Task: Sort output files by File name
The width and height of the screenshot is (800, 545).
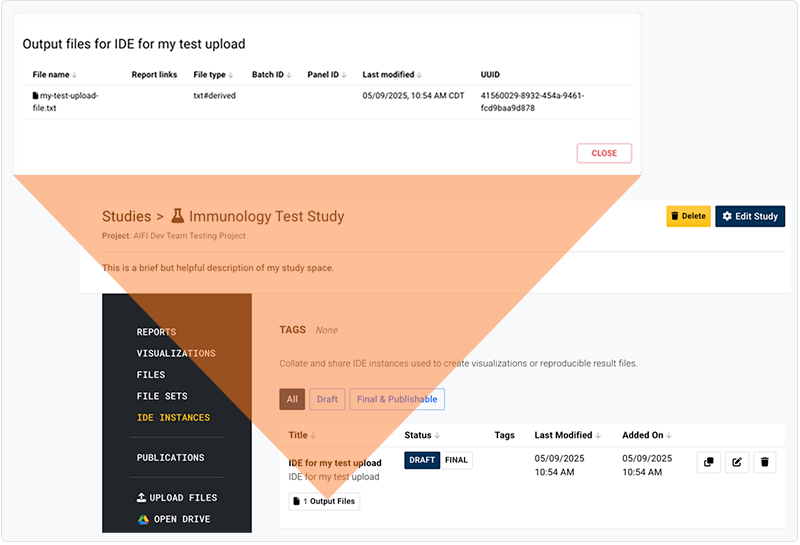Action: [54, 75]
